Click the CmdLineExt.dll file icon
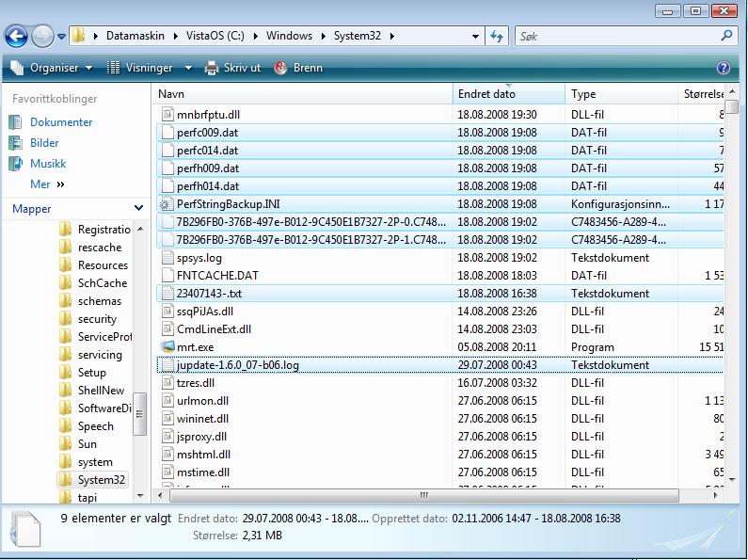This screenshot has width=748, height=560. tap(167, 329)
